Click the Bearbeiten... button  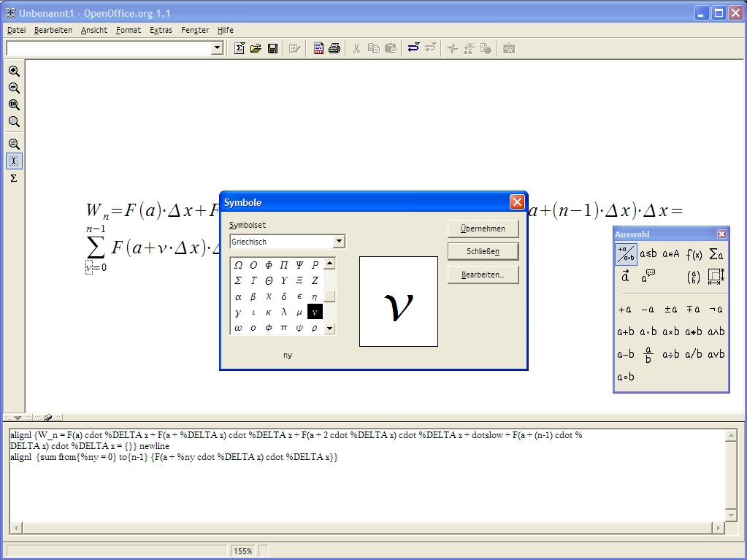click(x=483, y=275)
